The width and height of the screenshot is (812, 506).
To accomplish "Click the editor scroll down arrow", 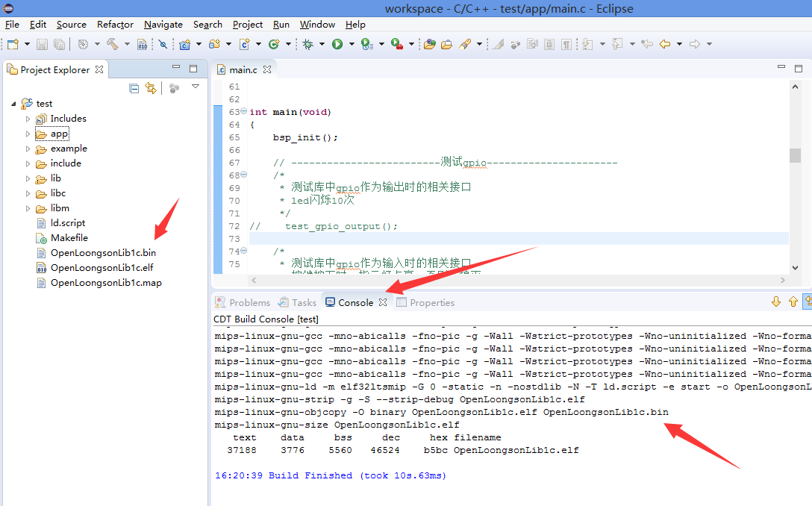I will [795, 268].
